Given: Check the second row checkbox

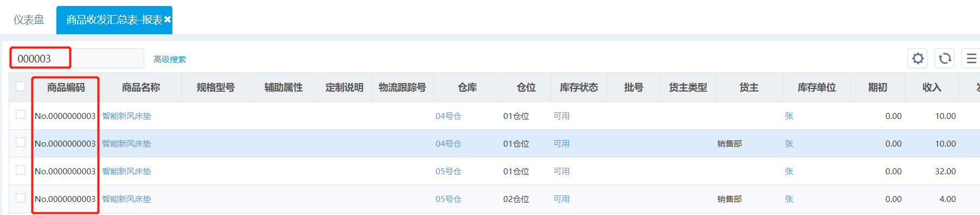Looking at the screenshot, I should point(21,142).
